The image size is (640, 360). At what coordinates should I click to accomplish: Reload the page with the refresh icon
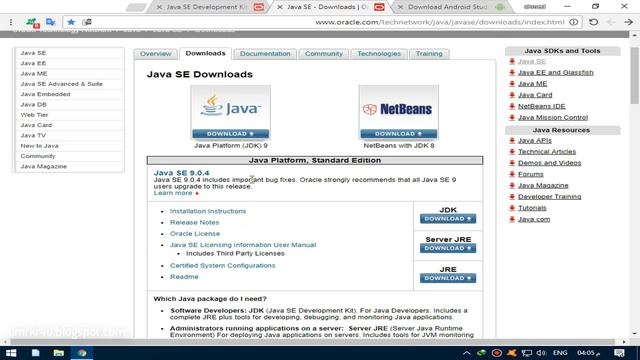[x=593, y=22]
